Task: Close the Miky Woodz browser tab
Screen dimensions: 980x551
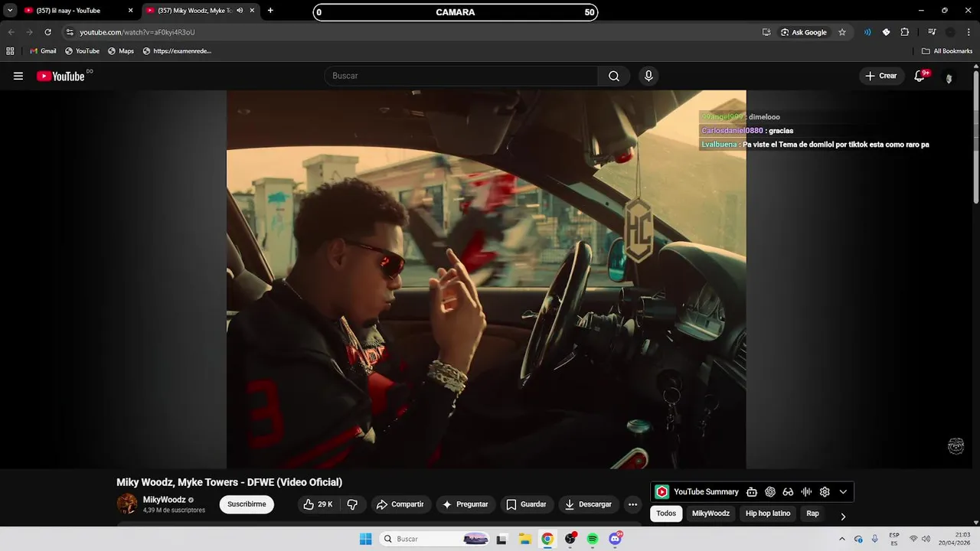Action: pos(252,11)
